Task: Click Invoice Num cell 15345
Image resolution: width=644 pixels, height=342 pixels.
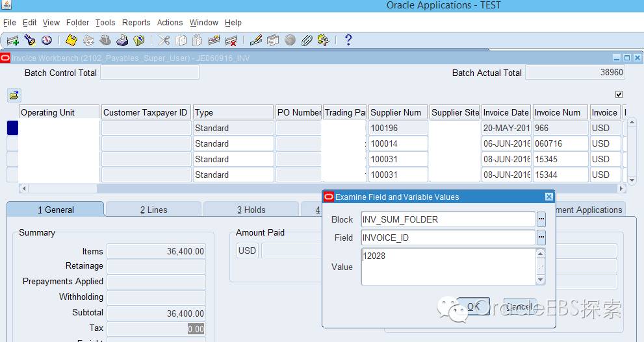Action: click(560, 159)
